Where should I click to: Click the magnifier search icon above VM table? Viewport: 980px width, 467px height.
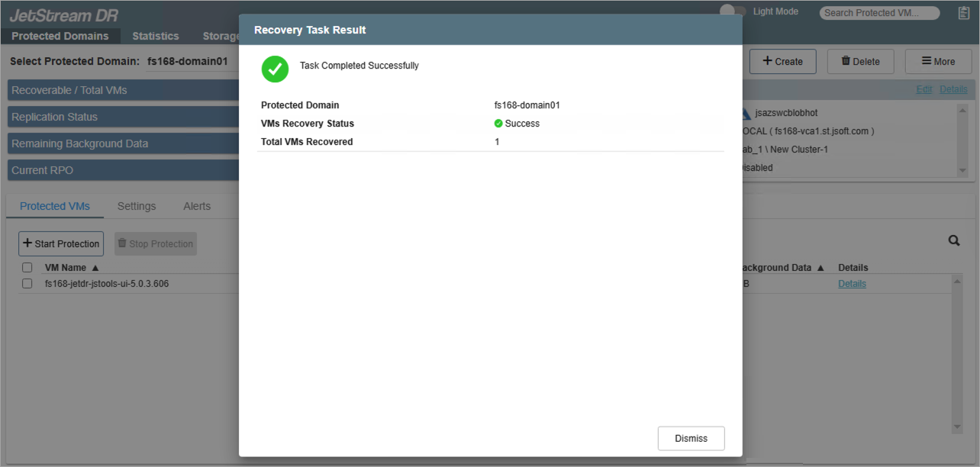954,240
